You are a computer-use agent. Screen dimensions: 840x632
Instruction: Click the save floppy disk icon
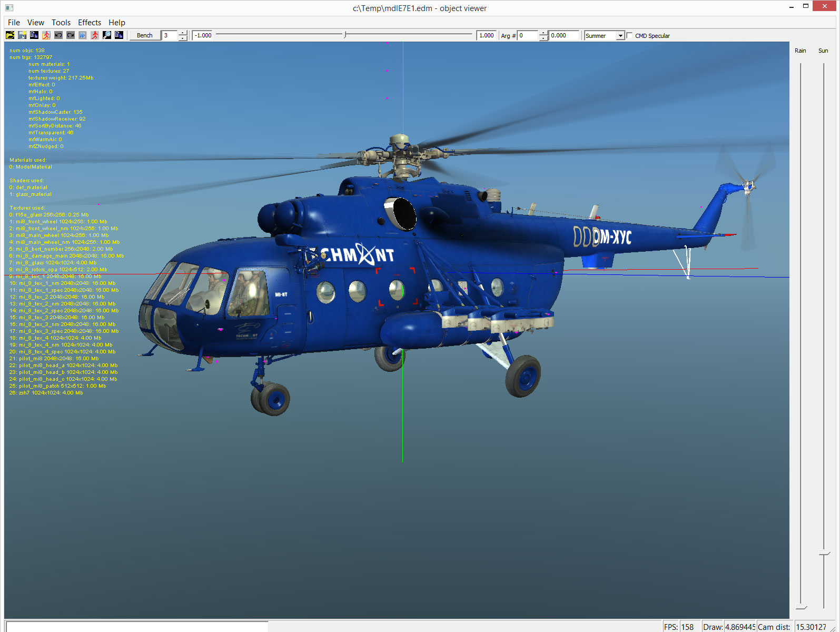(22, 35)
